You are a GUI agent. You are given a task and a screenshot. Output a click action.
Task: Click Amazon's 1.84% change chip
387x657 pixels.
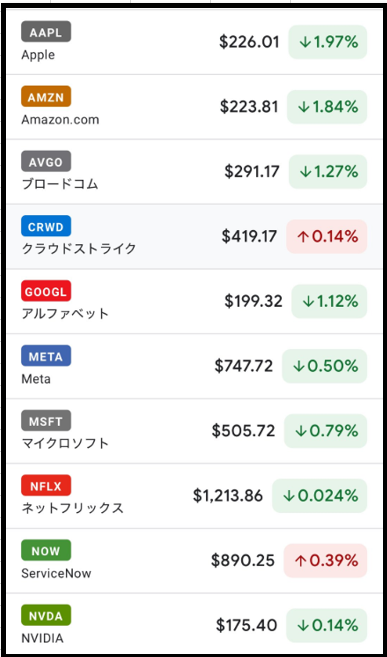pos(327,107)
